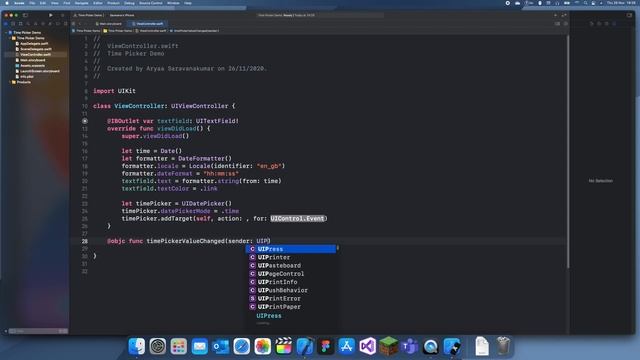640x360 pixels.
Task: Toggle the inspector panel at the window's right
Action: point(629,15)
